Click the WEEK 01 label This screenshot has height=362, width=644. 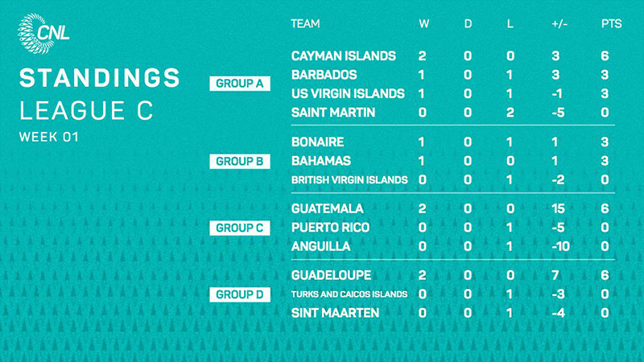pos(49,137)
